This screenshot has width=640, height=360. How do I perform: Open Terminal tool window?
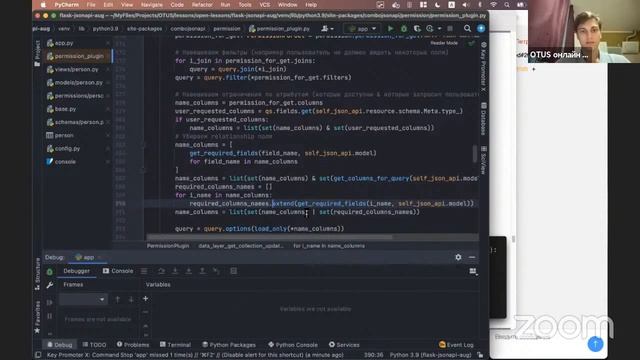(175, 345)
